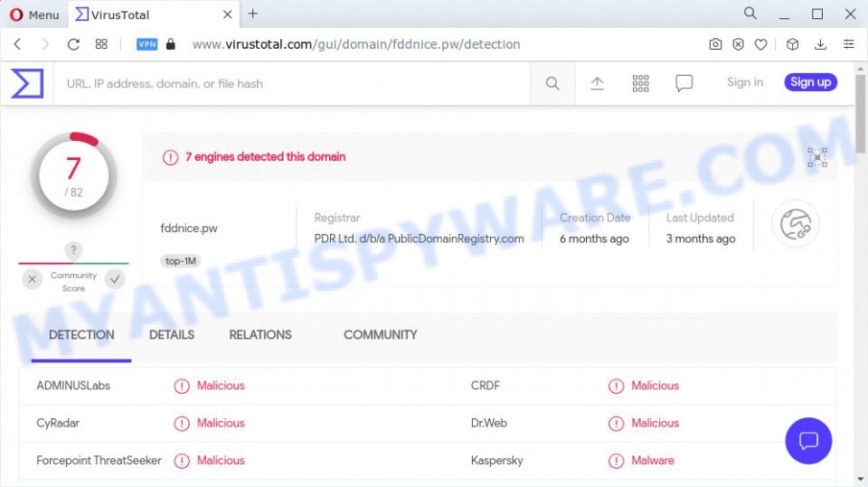Open the speed dial start page

[x=101, y=44]
